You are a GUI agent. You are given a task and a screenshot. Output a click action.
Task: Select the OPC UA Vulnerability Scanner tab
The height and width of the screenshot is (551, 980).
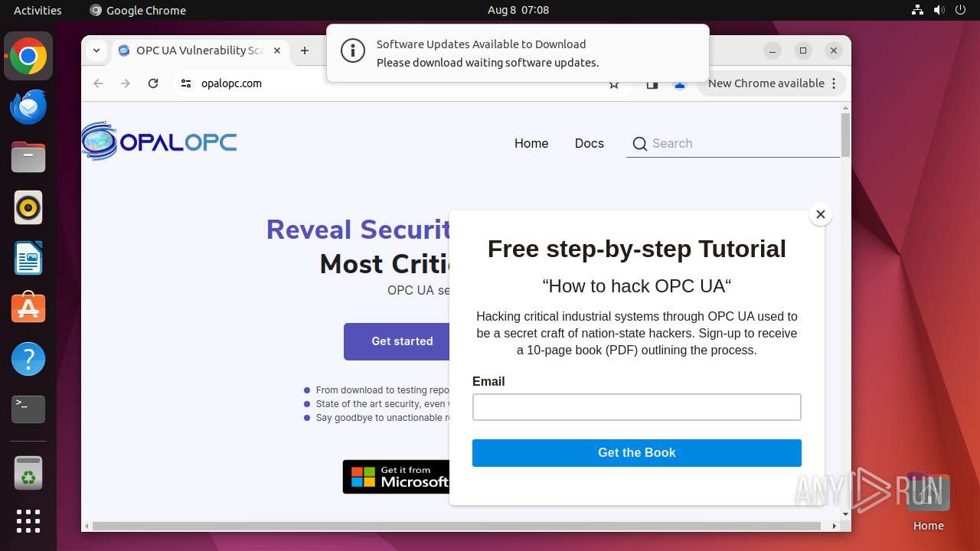pos(201,51)
